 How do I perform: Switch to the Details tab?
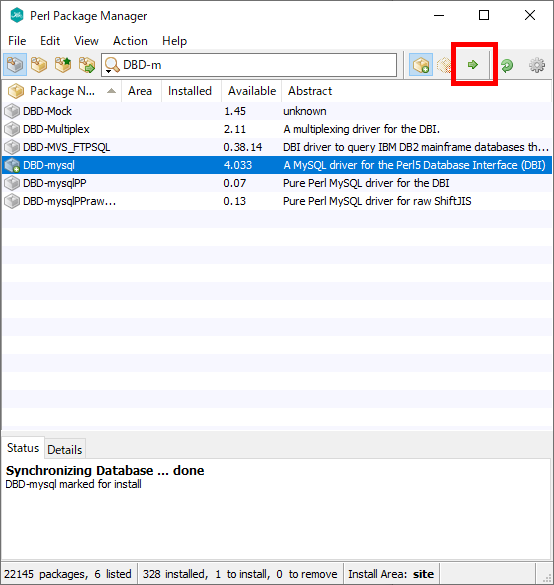tap(65, 450)
